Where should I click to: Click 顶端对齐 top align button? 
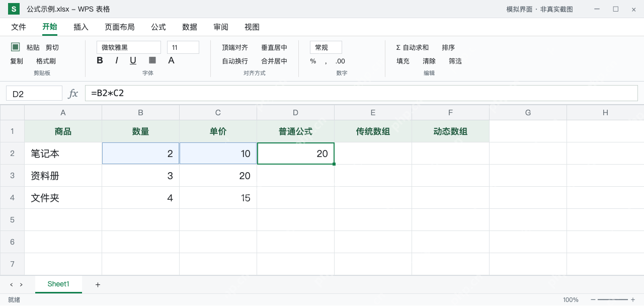click(x=235, y=47)
